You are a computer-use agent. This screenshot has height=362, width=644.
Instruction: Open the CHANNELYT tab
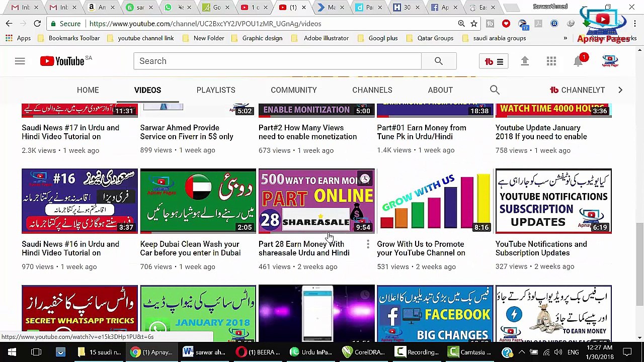tap(577, 90)
